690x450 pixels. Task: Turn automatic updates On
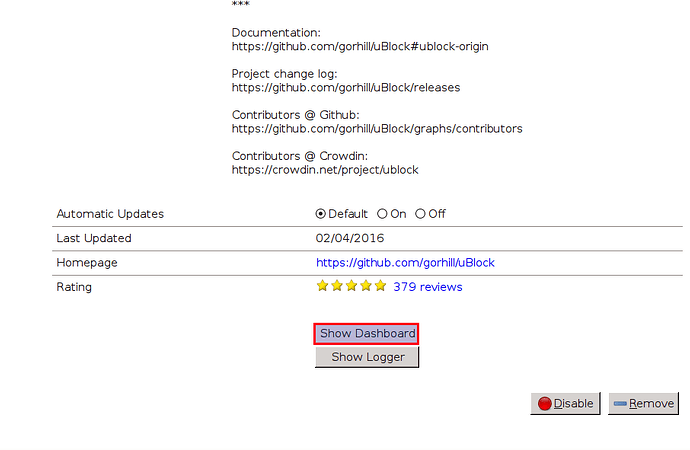[x=382, y=214]
